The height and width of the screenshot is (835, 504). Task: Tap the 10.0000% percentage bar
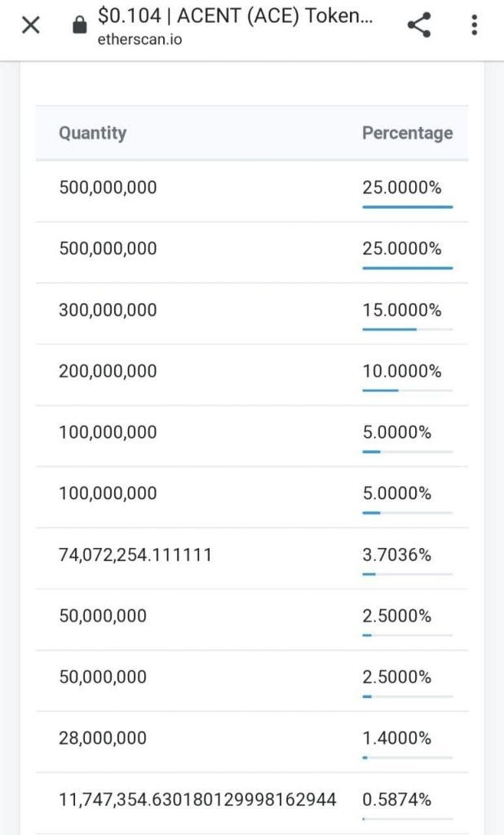[408, 391]
